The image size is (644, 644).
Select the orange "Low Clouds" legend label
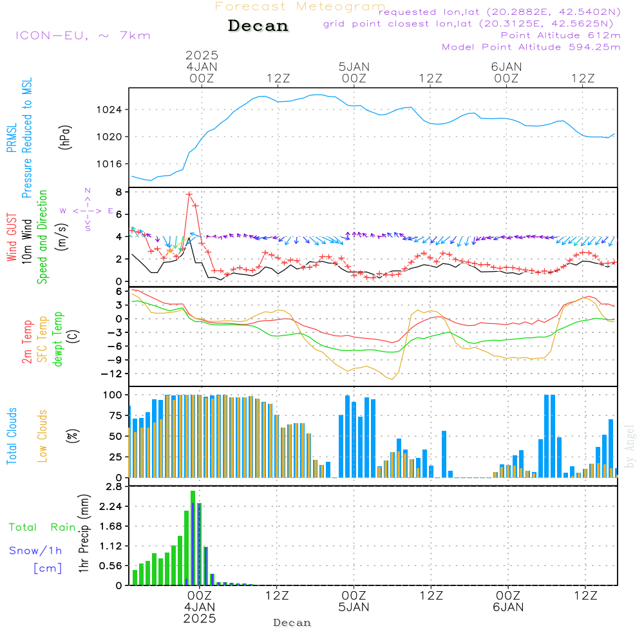click(x=42, y=436)
